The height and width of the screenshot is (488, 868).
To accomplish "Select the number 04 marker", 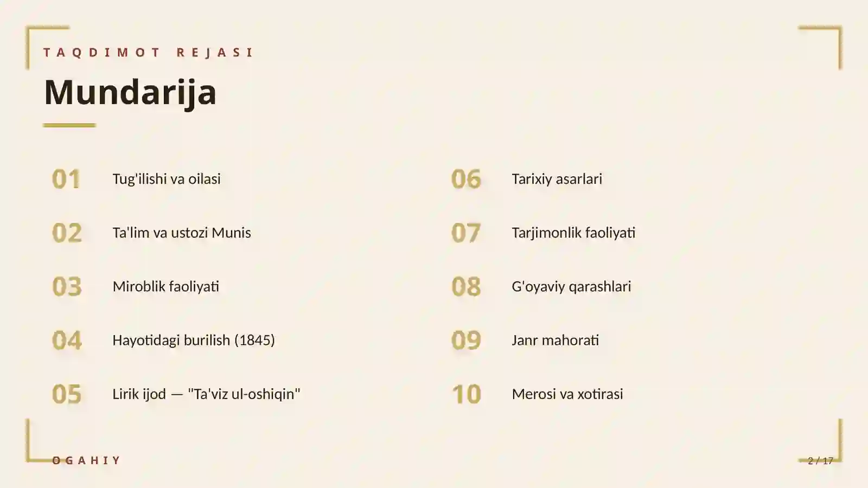I will coord(67,340).
